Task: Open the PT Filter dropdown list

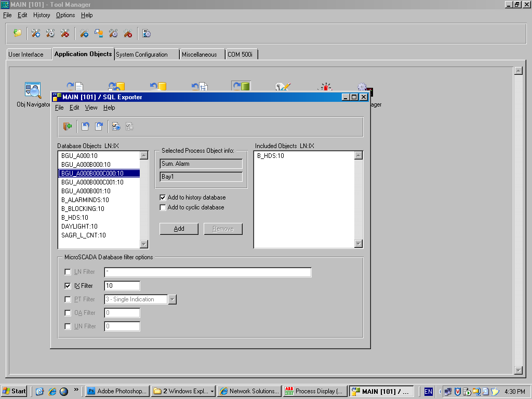Action: (173, 299)
